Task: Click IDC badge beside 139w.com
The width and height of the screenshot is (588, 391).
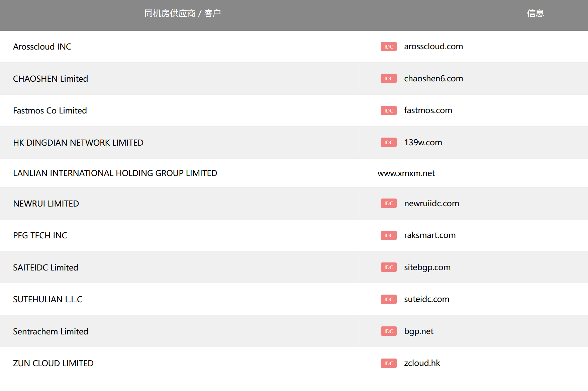Action: [x=389, y=142]
